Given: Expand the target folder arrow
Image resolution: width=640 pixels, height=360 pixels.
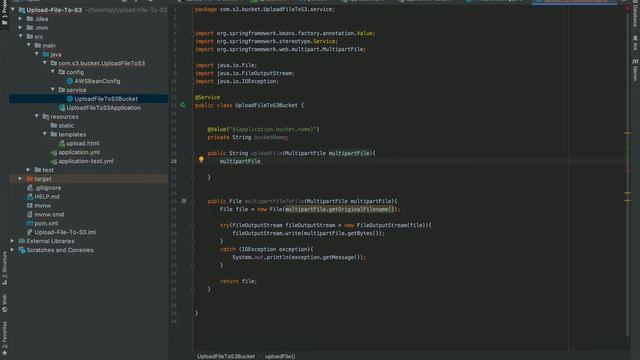Looking at the screenshot, I should pos(20,179).
